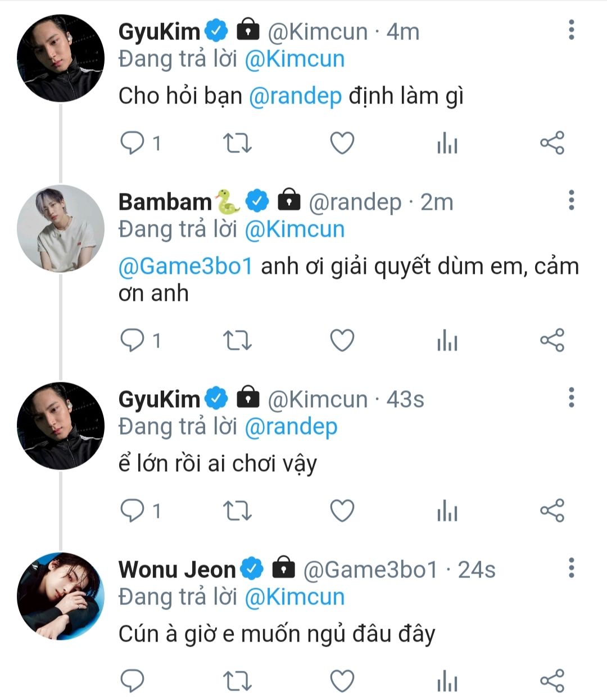The image size is (607, 700).
Task: Retweet Bambam's tweet
Action: pyautogui.click(x=237, y=341)
